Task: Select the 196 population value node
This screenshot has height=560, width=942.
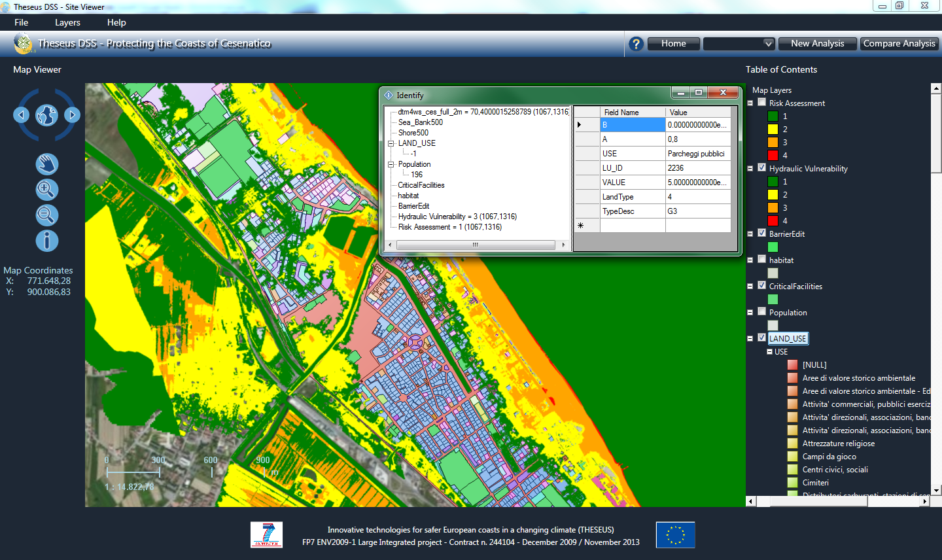Action: point(417,175)
